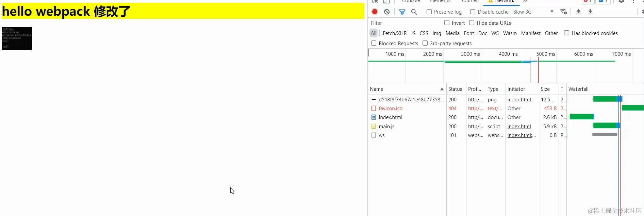This screenshot has width=644, height=216.
Task: Click the ws gray waterfall bar
Action: [605, 134]
